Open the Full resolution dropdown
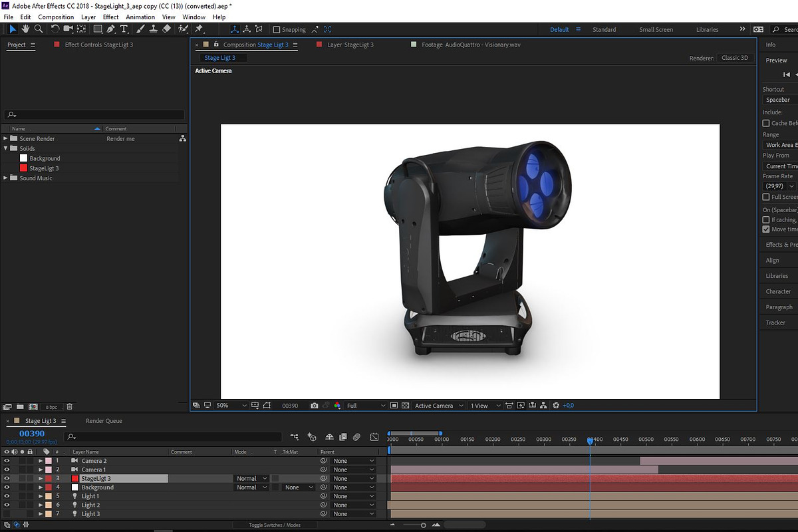 tap(366, 406)
